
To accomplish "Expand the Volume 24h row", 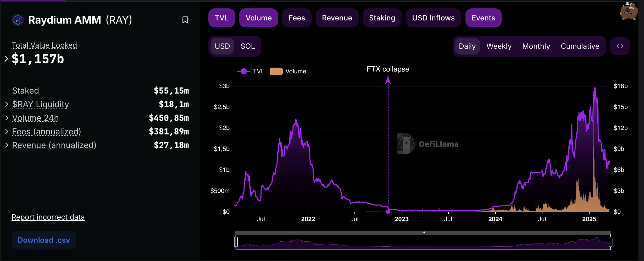I will [x=7, y=118].
